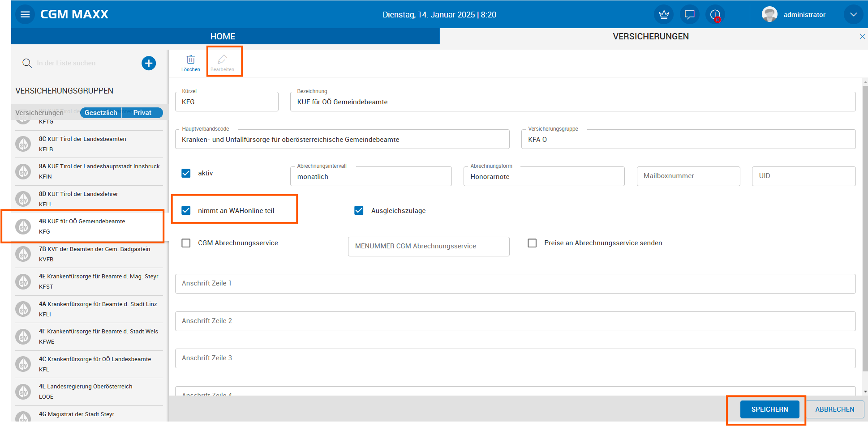Click the administrator avatar picture
868x426 pixels.
pos(769,14)
